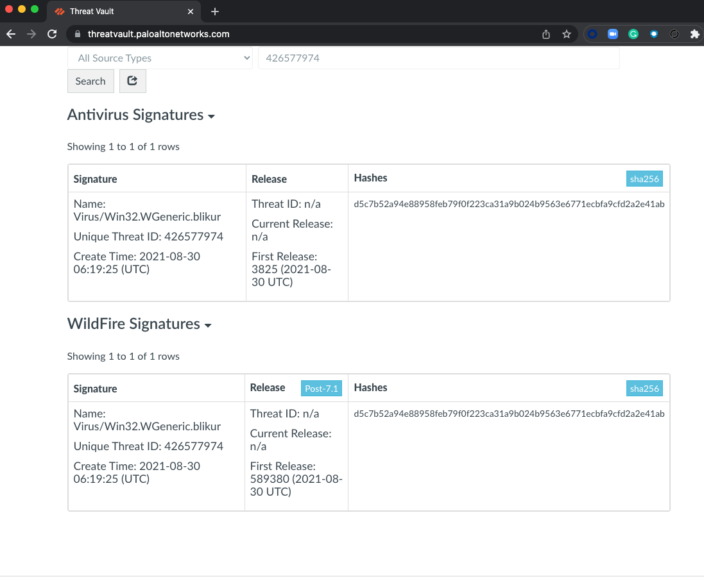Click the share search results button

[x=132, y=81]
